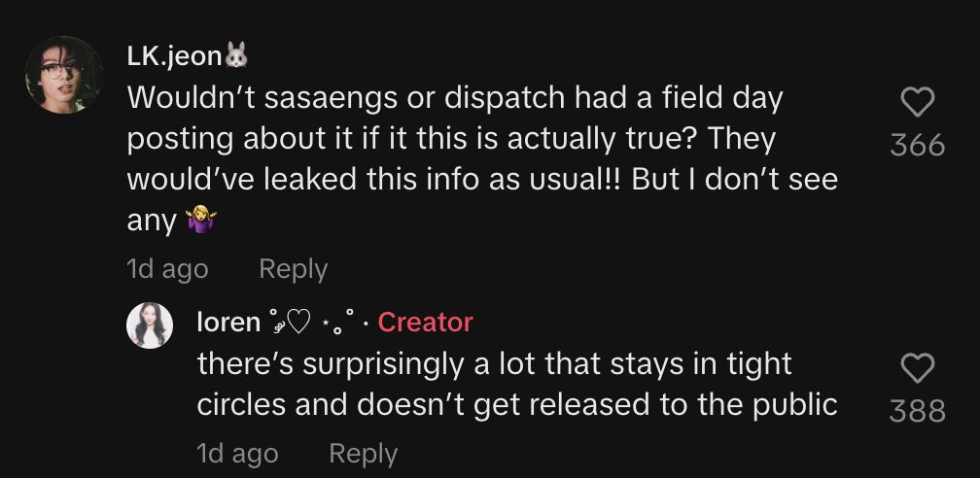Reply to LK.jeon's comment
This screenshot has width=980, height=478.
click(293, 269)
